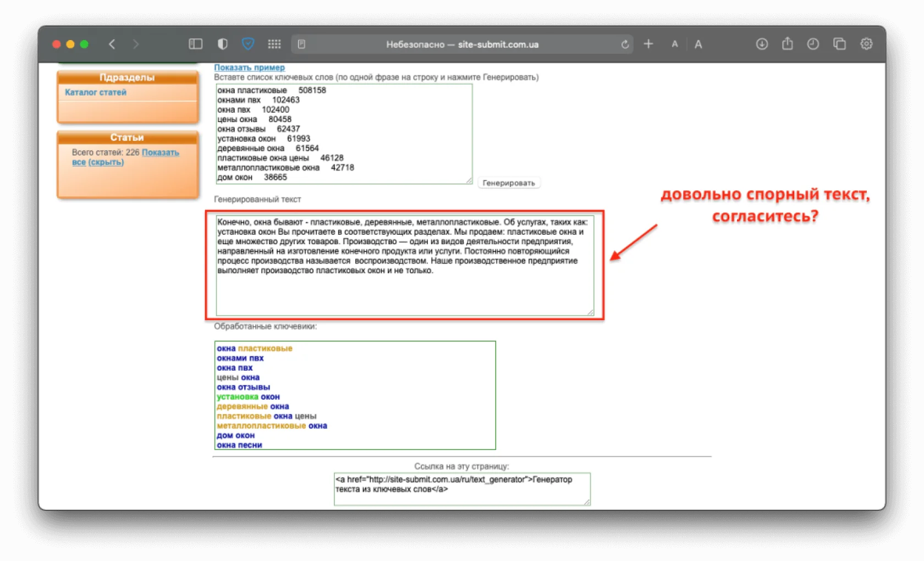This screenshot has height=561, width=924.
Task: Click processed keyword 'окна песни'
Action: 239,445
